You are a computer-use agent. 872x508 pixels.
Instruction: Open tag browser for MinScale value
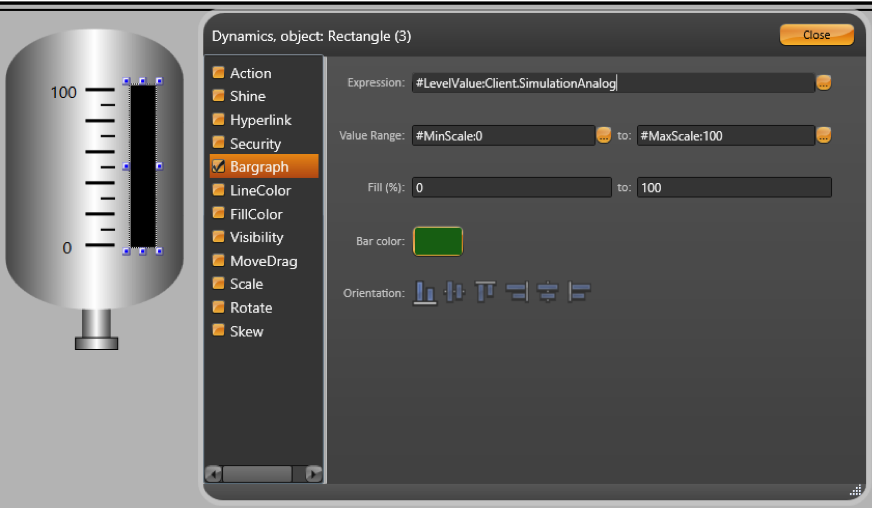(x=604, y=135)
